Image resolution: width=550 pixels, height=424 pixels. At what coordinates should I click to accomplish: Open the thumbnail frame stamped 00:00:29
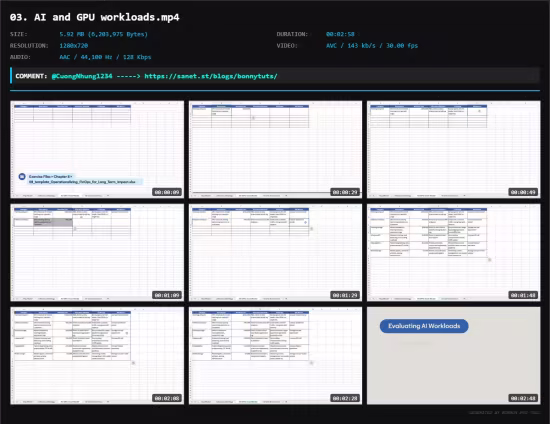pos(275,149)
